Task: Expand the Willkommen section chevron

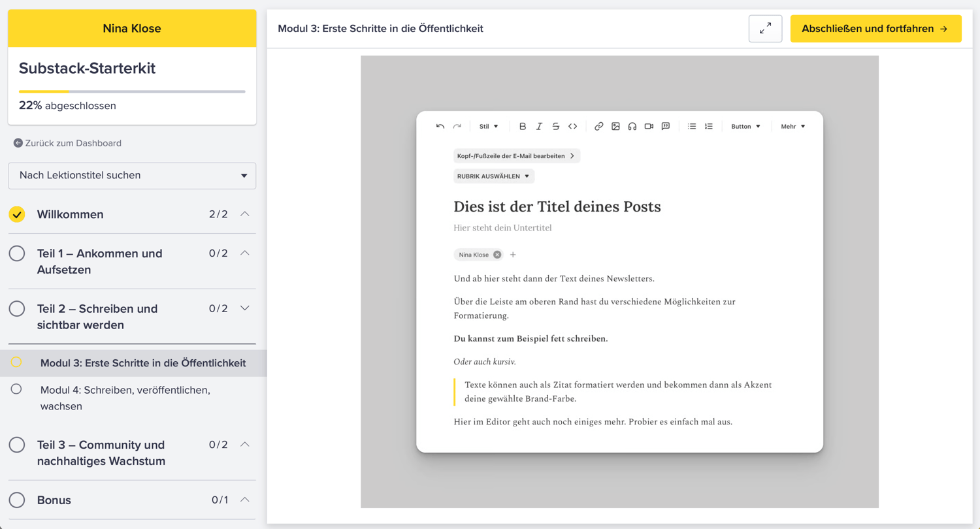Action: (x=245, y=214)
